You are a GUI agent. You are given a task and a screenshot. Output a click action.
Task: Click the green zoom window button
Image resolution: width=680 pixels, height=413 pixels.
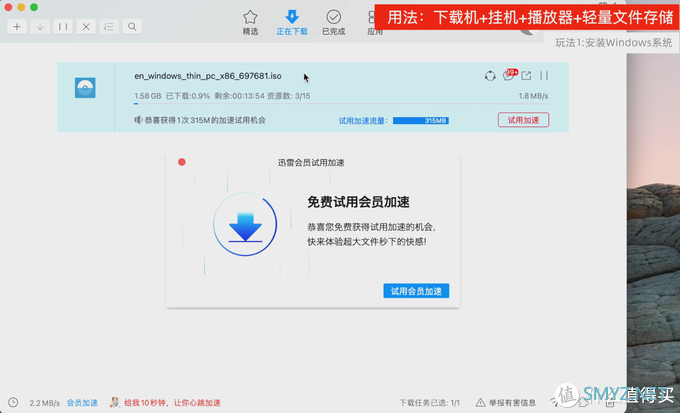click(x=34, y=7)
